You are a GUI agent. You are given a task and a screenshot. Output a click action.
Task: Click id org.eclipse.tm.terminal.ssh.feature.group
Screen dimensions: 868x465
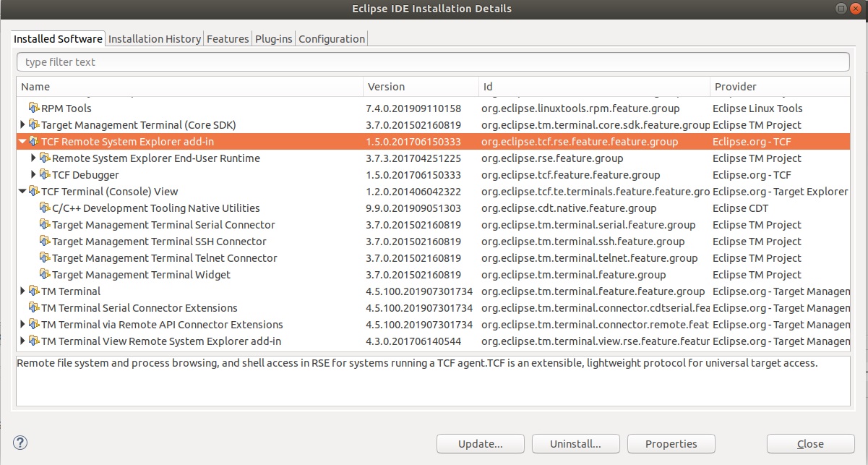click(x=583, y=242)
